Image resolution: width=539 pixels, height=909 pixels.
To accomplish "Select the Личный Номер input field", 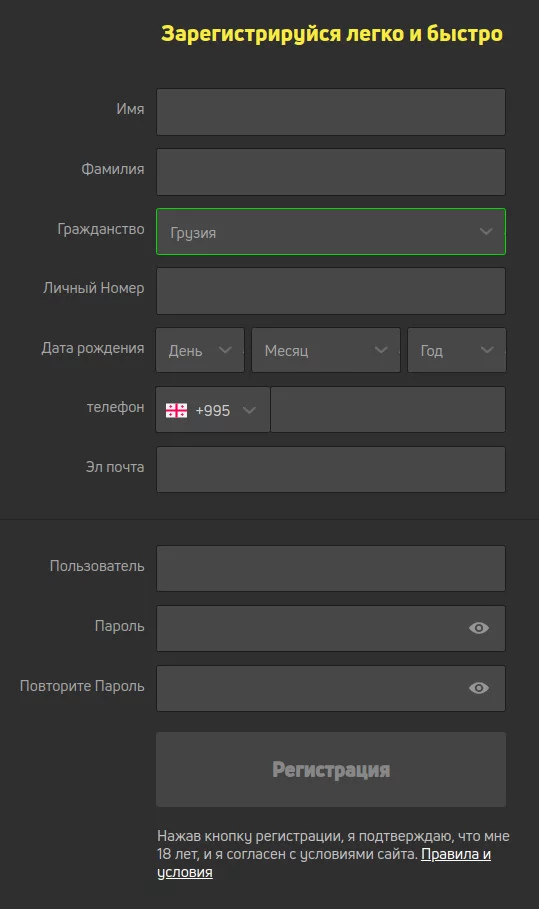I will [331, 291].
